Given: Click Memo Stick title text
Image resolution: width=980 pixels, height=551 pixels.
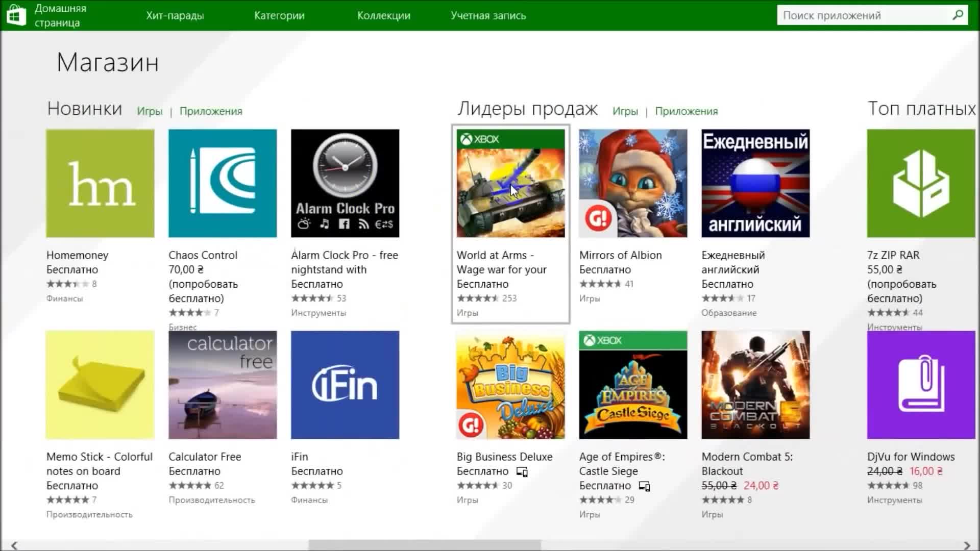Looking at the screenshot, I should click(x=99, y=464).
